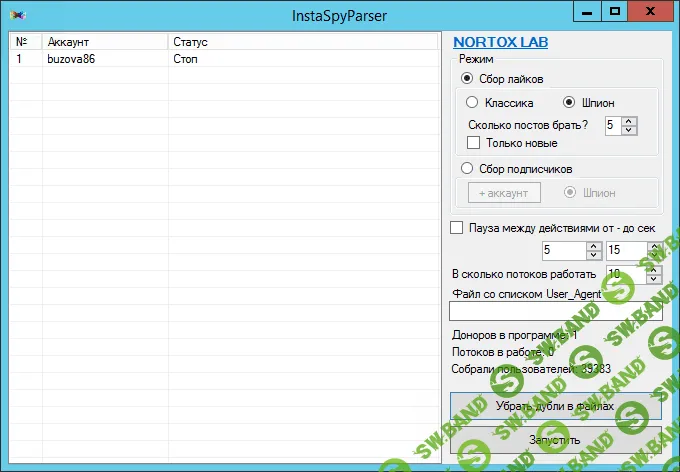Close the InstaSpyParser window
This screenshot has height=472, width=680.
[x=650, y=12]
